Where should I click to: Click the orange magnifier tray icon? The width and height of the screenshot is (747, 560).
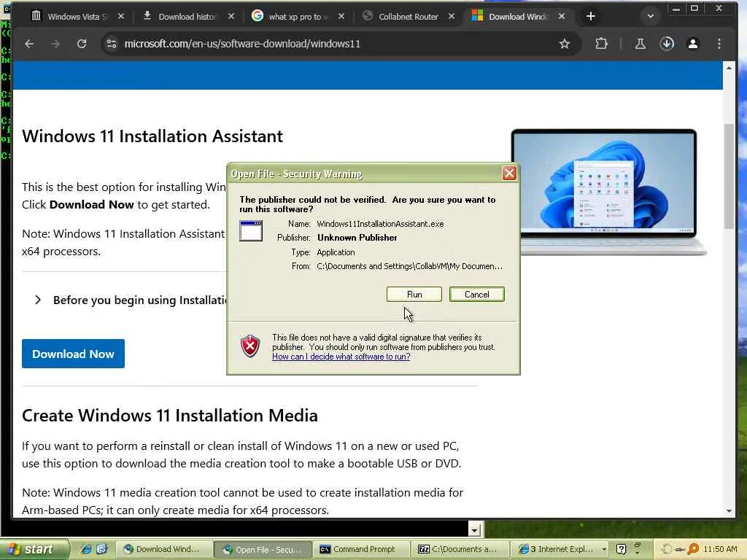[694, 549]
